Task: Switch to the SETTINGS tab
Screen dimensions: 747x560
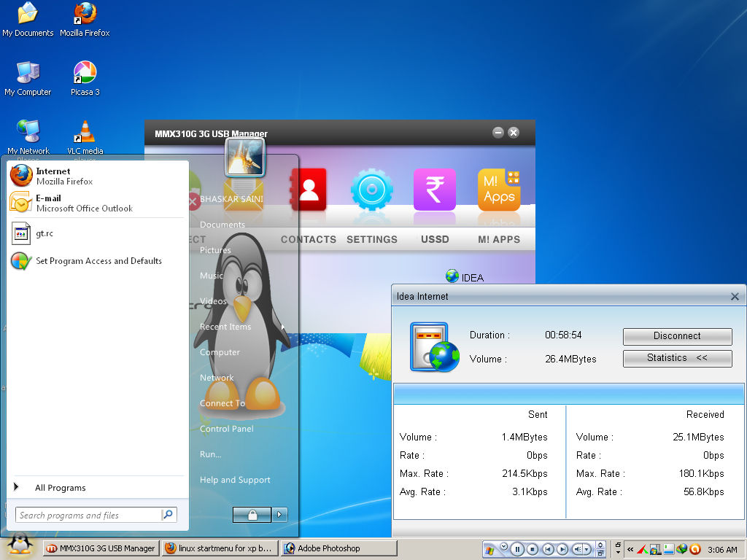Action: 371,239
